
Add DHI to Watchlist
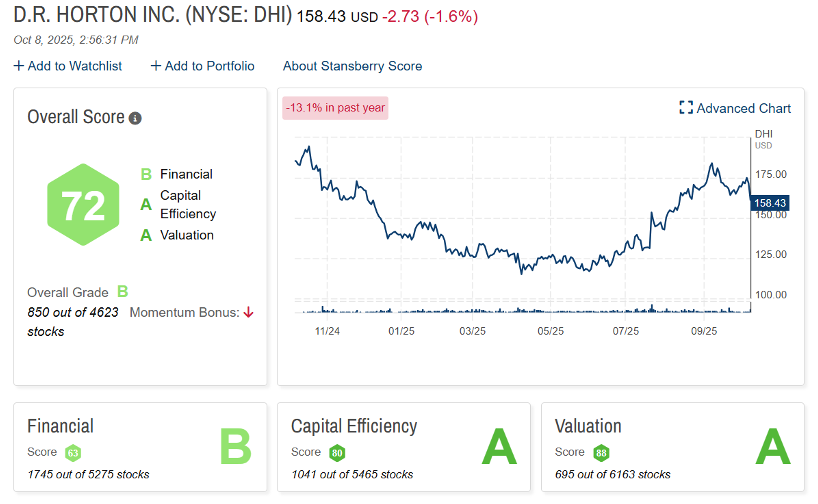pos(68,66)
